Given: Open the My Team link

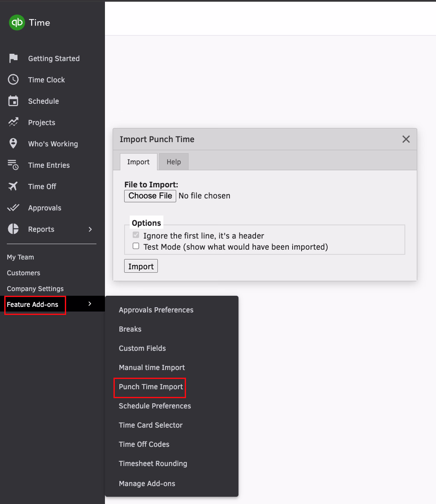Looking at the screenshot, I should (x=20, y=257).
